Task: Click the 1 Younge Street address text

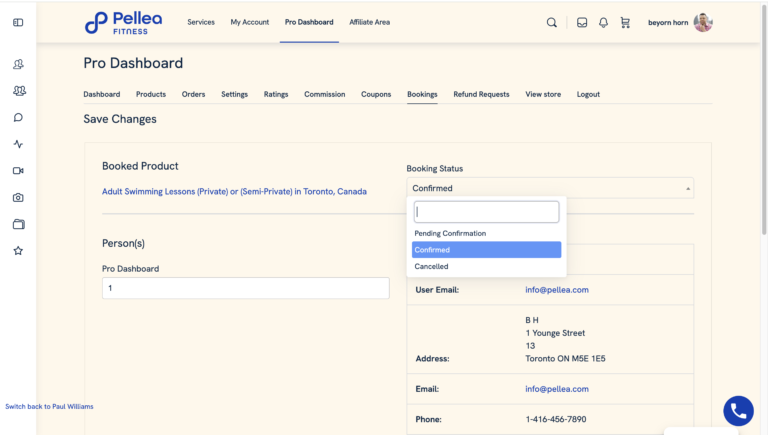Action: (x=555, y=333)
